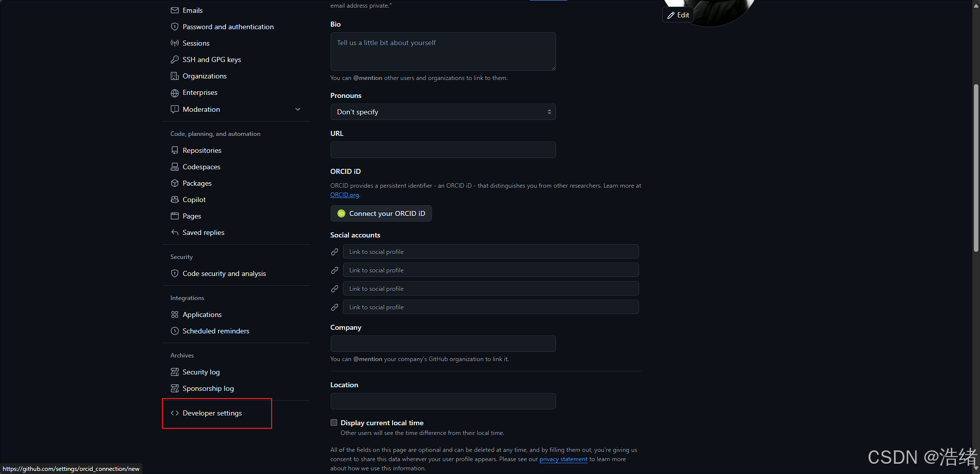The width and height of the screenshot is (980, 474).
Task: Click the Scheduled reminders clock icon
Action: pyautogui.click(x=175, y=331)
